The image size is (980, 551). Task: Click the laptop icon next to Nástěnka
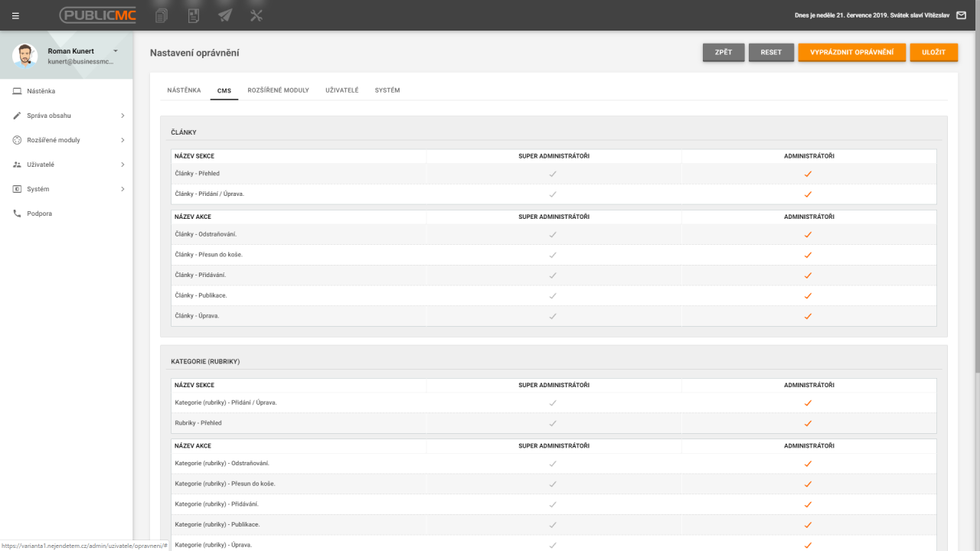click(x=17, y=91)
